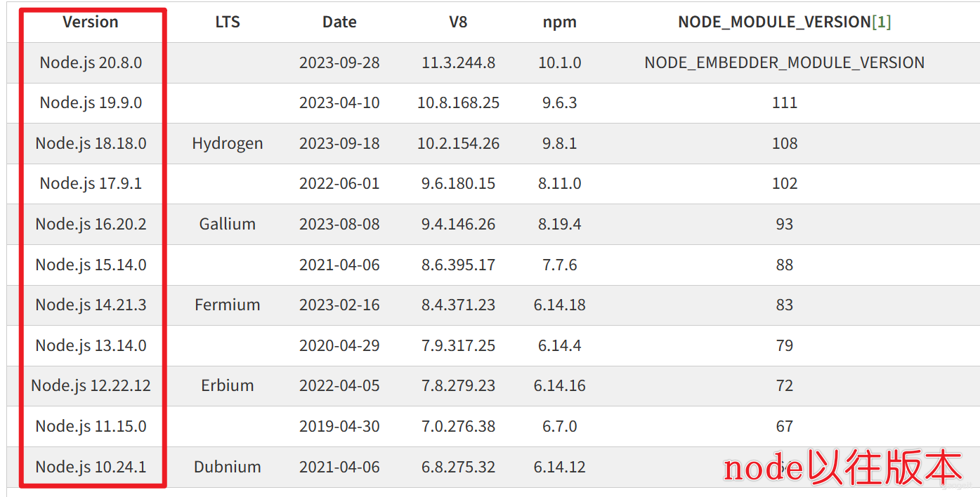Image resolution: width=980 pixels, height=497 pixels.
Task: Open Node.js 12.22.12 release link
Action: coord(91,385)
